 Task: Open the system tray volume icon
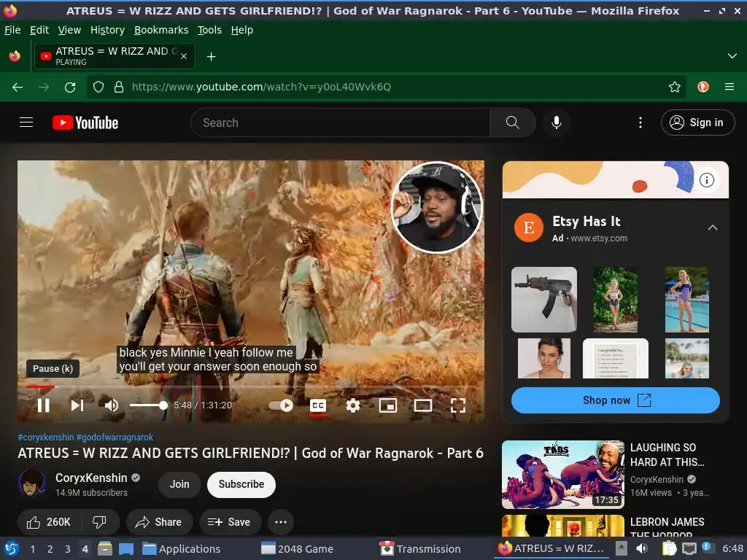(x=642, y=548)
